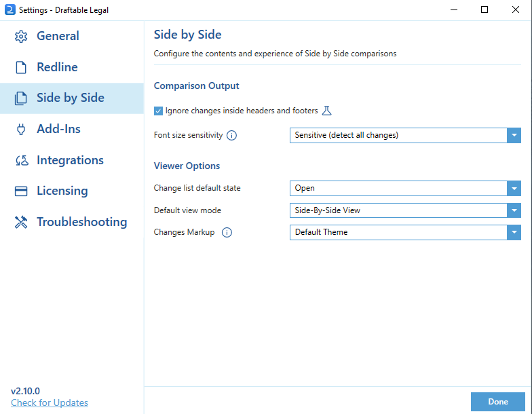This screenshot has height=414, width=532.
Task: Minimize the Settings window
Action: (x=454, y=10)
